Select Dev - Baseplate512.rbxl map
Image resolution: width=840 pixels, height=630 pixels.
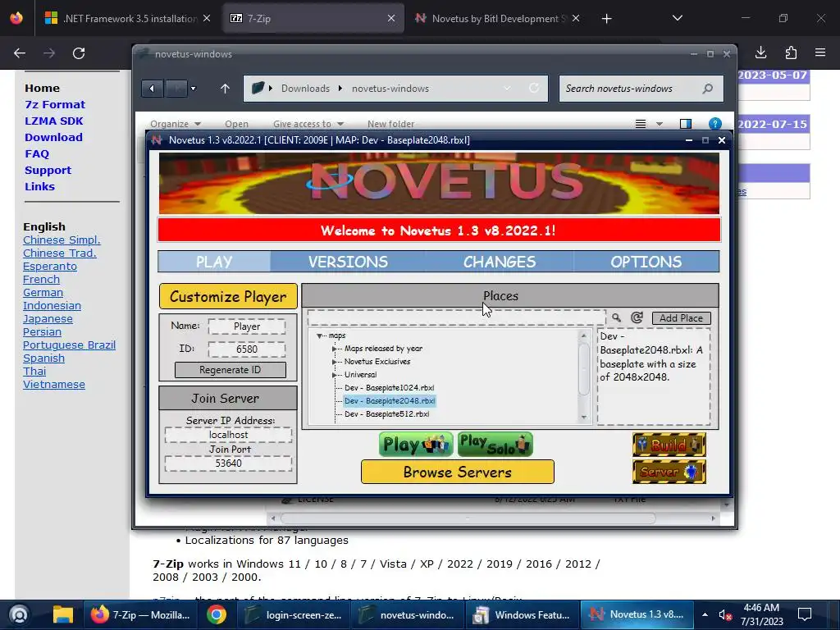(387, 414)
